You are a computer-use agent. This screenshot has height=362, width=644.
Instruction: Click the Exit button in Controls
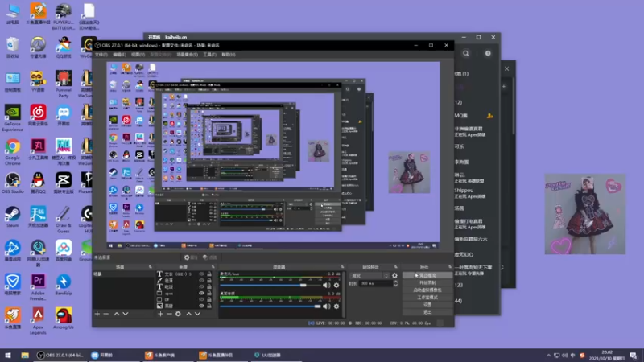427,312
